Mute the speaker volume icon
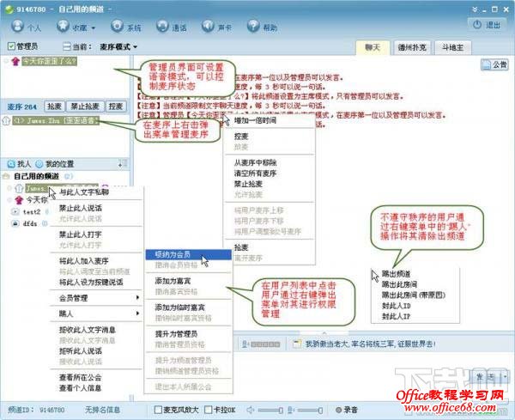This screenshot has width=515, height=420. 251,410
